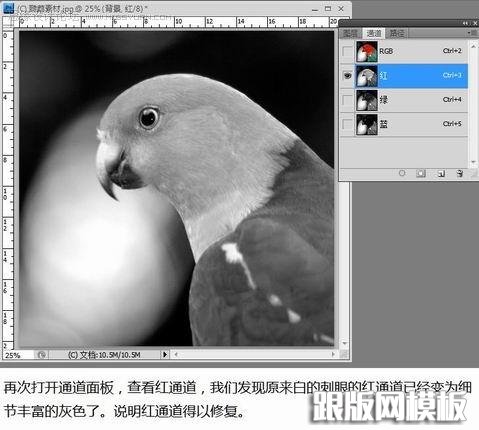This screenshot has width=479, height=430.
Task: Select the blue (蓝) channel row
Action: 411,124
